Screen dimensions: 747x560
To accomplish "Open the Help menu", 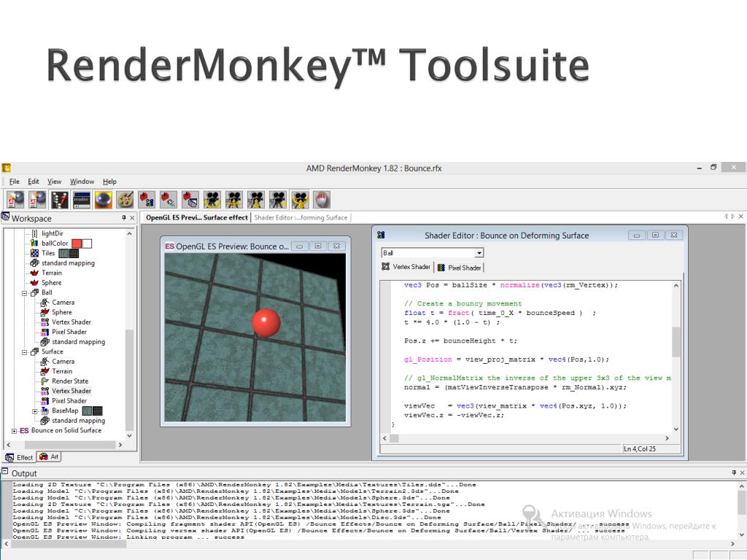I will (x=109, y=182).
